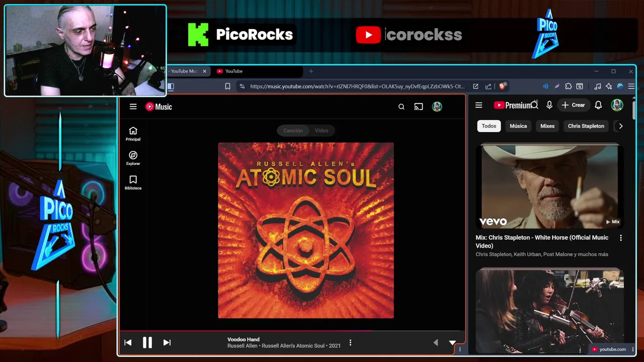This screenshot has width=644, height=362.
Task: Open the YouTube Music account avatar
Action: point(437,107)
